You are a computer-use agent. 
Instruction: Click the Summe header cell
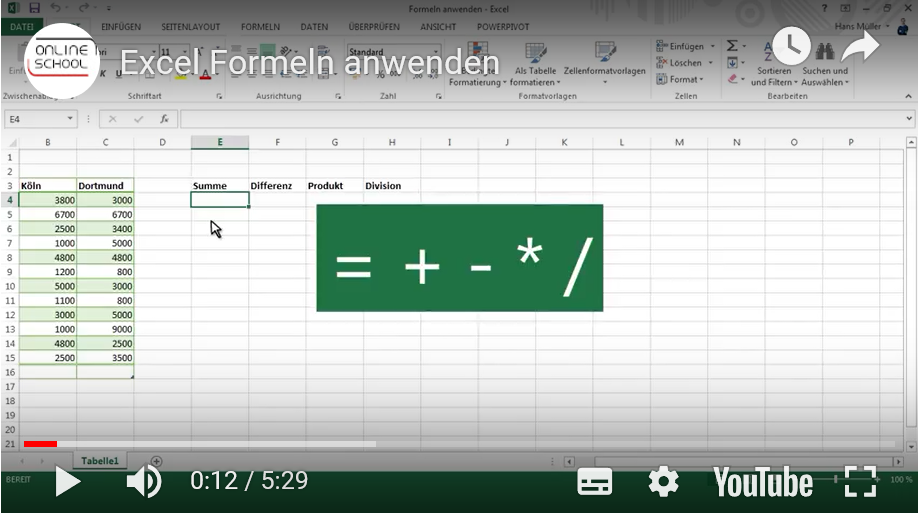point(220,186)
